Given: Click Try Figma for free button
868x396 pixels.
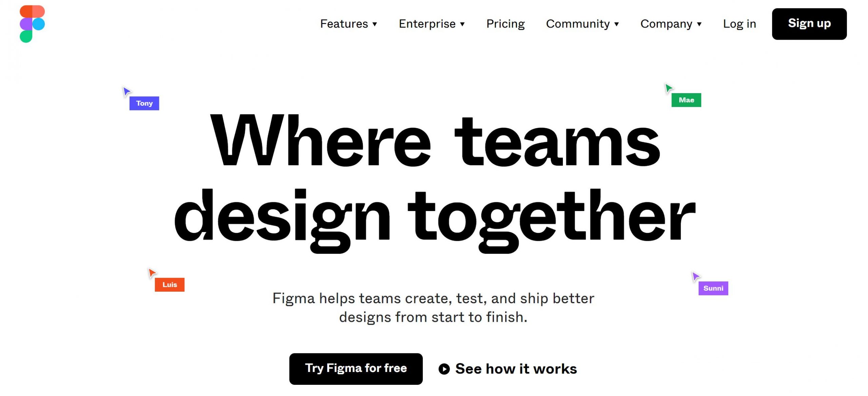Looking at the screenshot, I should click(356, 369).
